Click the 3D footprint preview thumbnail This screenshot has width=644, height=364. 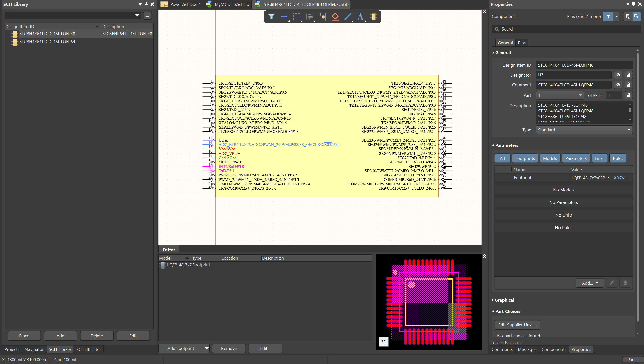[383, 342]
